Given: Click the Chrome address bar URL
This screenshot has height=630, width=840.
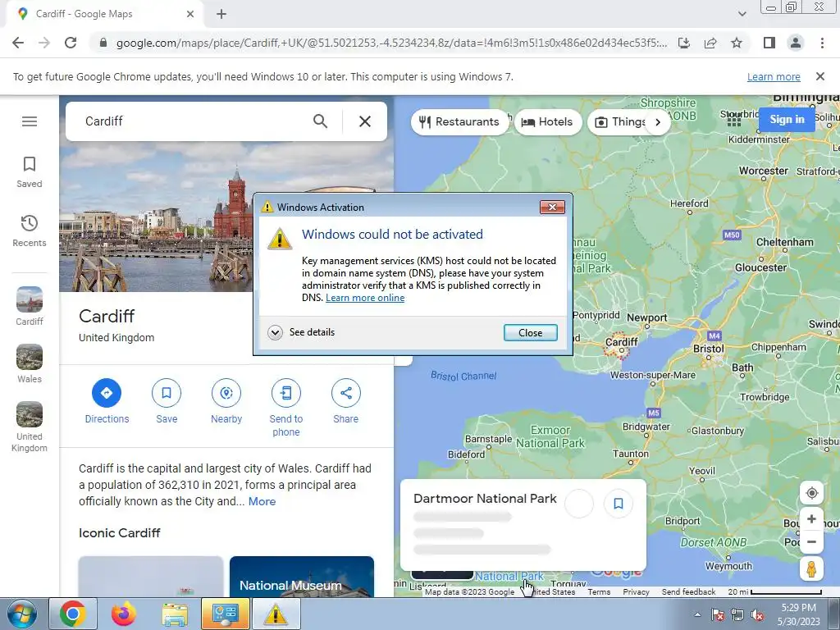Looking at the screenshot, I should pyautogui.click(x=391, y=43).
